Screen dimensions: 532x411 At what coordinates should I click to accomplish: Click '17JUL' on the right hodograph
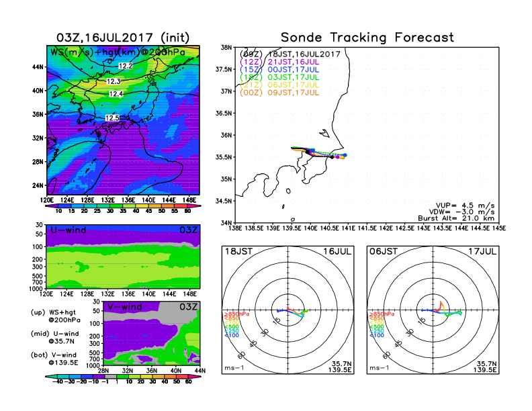[x=482, y=251]
